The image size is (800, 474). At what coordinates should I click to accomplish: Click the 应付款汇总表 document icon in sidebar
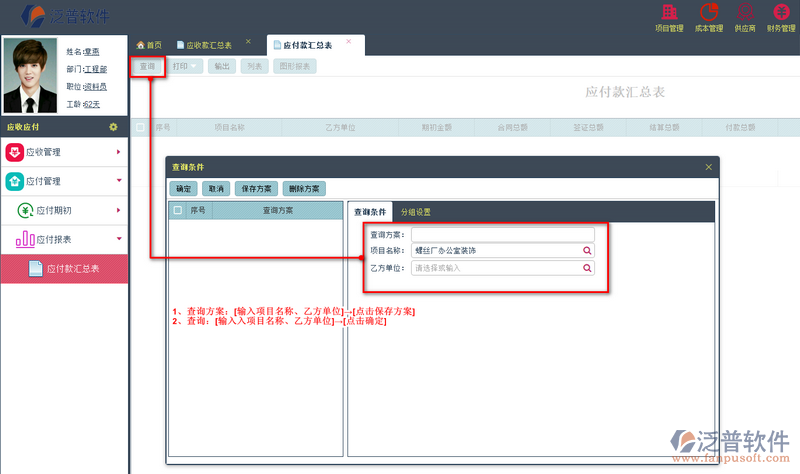35,268
